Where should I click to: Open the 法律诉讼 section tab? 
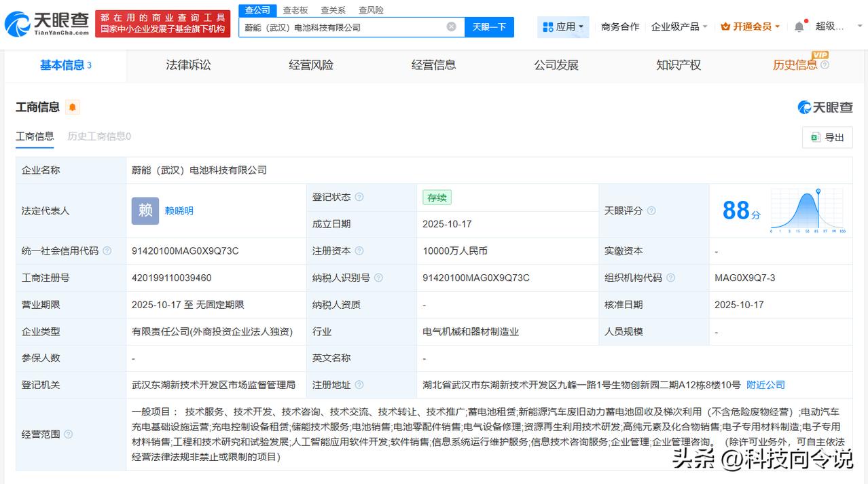[x=187, y=64]
